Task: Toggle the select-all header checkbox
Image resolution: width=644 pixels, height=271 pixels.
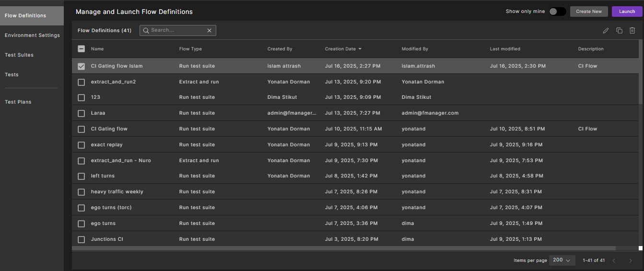Action: tap(82, 49)
